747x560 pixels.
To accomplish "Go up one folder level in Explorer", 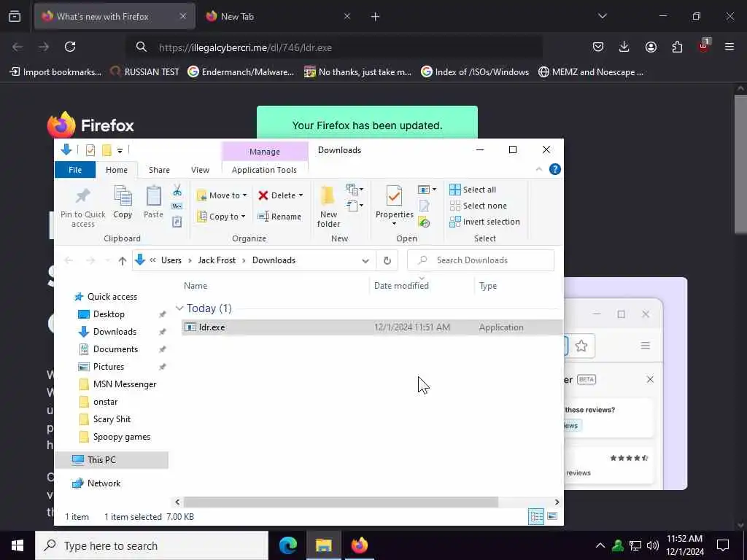I will tap(123, 260).
